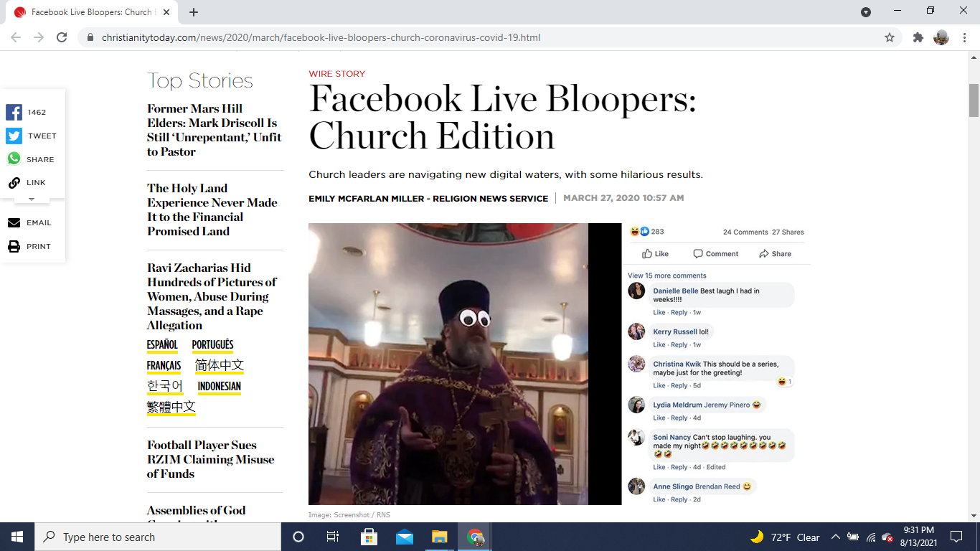Print the article using printer icon

click(x=14, y=247)
